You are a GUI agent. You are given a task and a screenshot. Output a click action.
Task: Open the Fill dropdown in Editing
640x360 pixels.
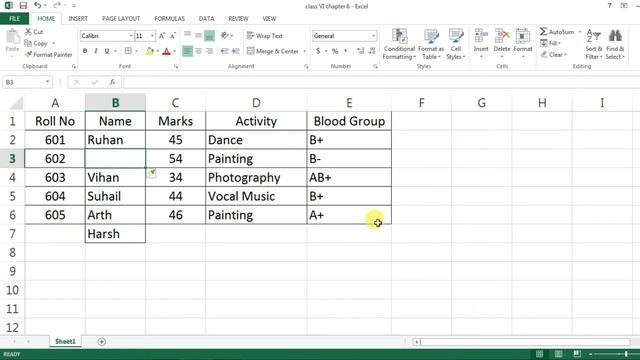coord(550,43)
